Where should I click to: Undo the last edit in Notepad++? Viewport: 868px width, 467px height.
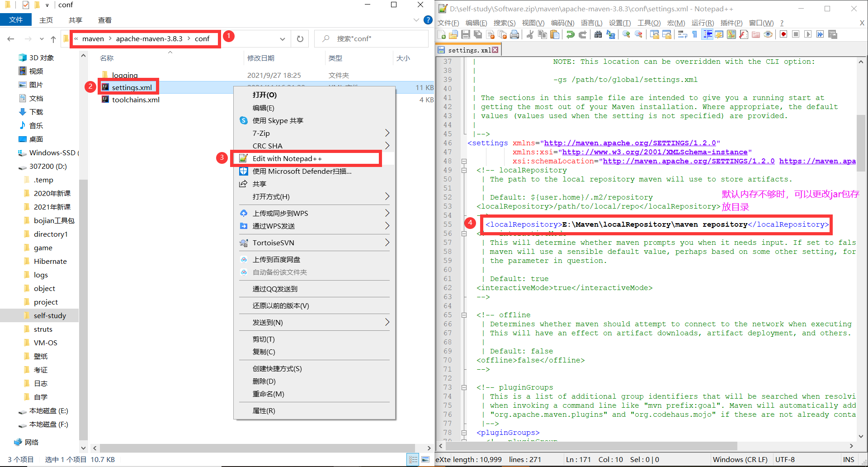[571, 35]
